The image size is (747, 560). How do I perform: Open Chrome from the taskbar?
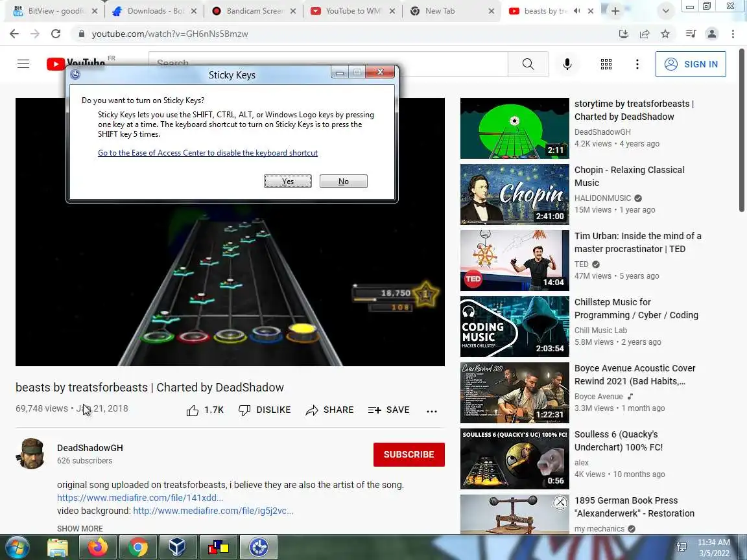pos(137,547)
